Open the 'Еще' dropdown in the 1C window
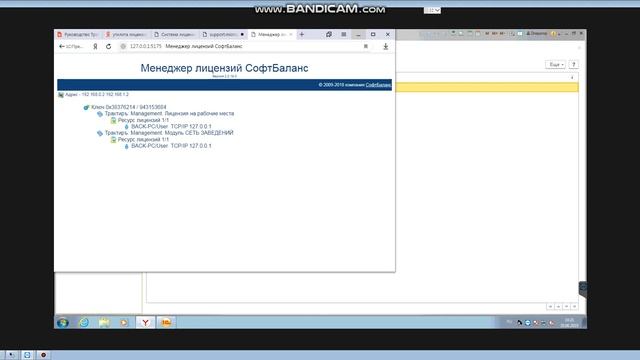640x360 pixels. [556, 64]
